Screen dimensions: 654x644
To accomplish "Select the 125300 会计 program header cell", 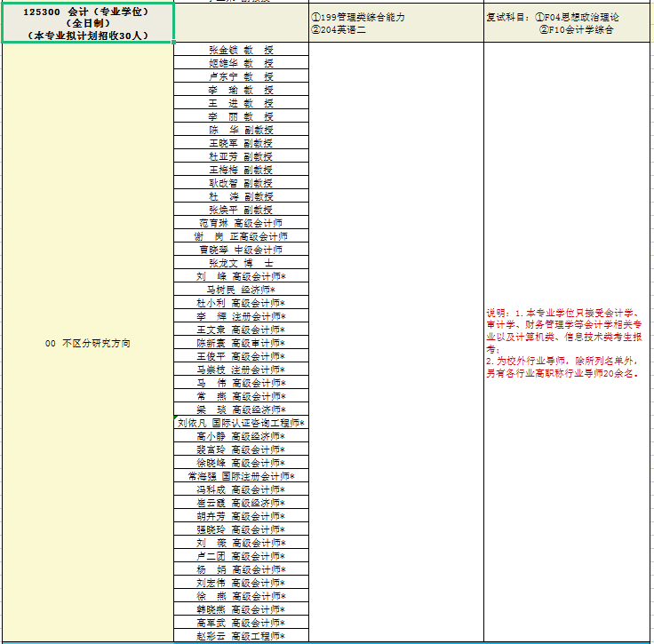I will [87, 23].
